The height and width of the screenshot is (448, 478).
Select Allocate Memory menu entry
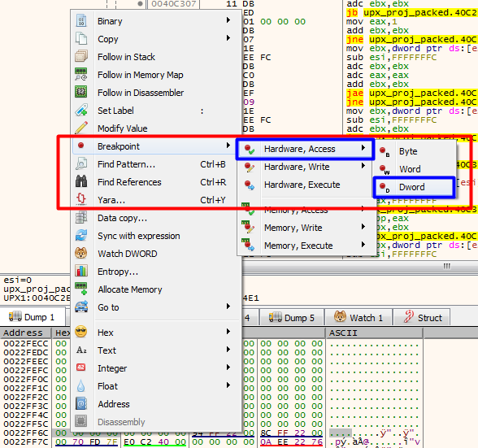pyautogui.click(x=156, y=289)
